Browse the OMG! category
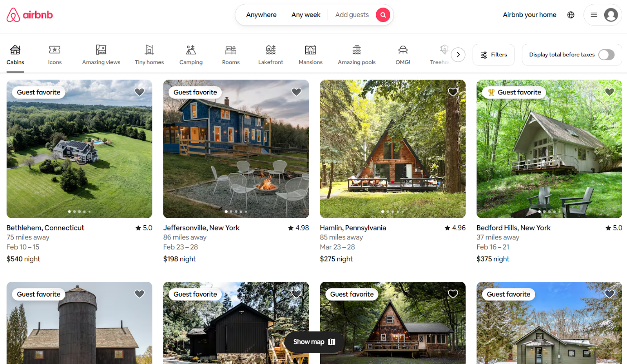The height and width of the screenshot is (364, 627). coord(402,55)
